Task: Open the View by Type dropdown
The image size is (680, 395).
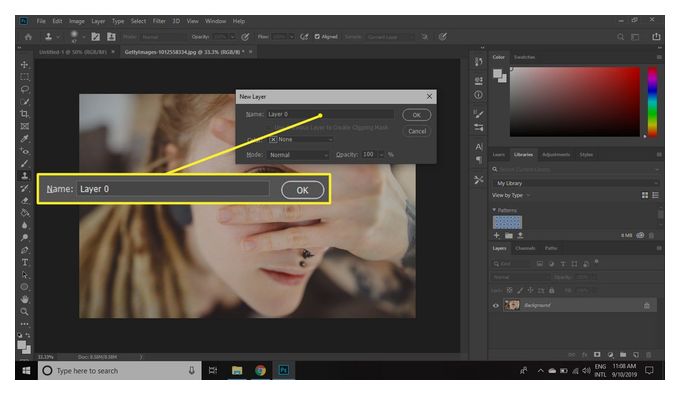Action: tap(511, 196)
